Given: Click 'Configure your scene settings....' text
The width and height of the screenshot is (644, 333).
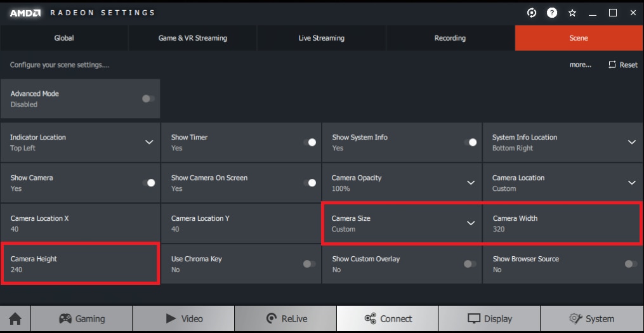Looking at the screenshot, I should coord(60,65).
